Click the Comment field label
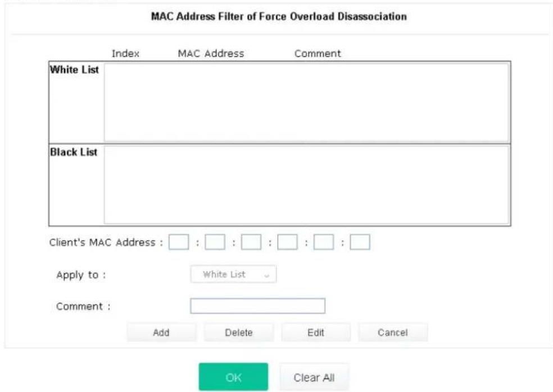The image size is (553, 392). [83, 306]
